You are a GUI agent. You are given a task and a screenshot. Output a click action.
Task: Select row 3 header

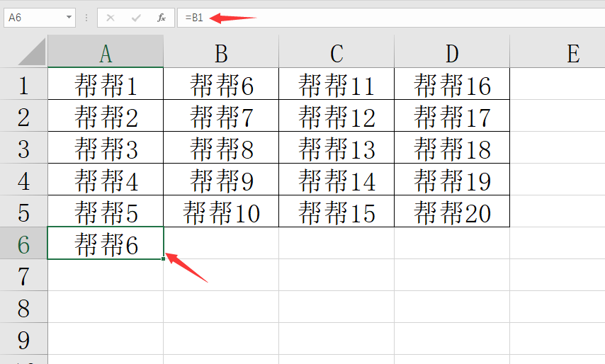tap(23, 148)
